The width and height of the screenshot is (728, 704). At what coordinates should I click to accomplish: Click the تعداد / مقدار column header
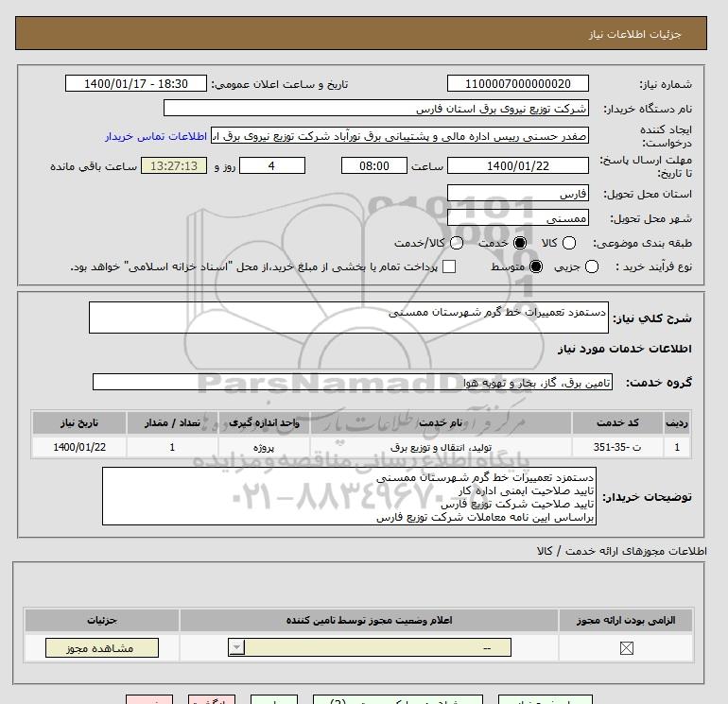pos(172,422)
